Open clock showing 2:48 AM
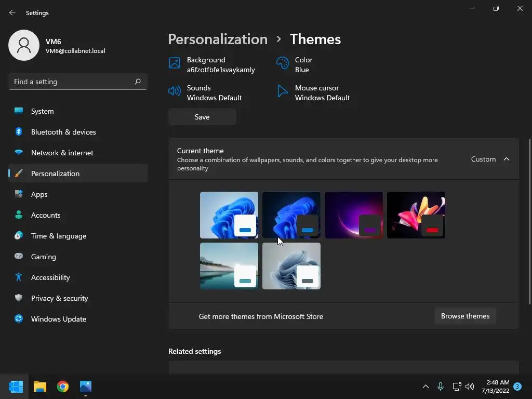 [495, 387]
